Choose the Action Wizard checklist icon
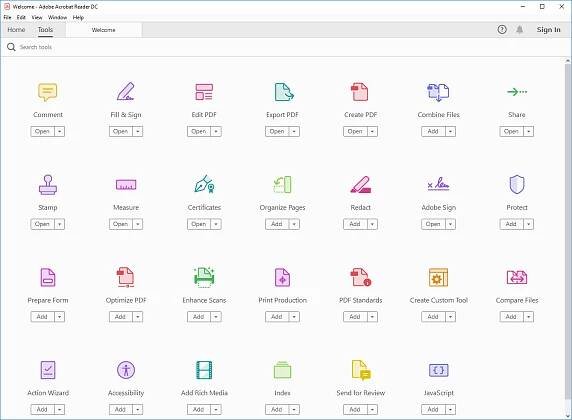Screen dimensions: 572x420 [x=48, y=370]
